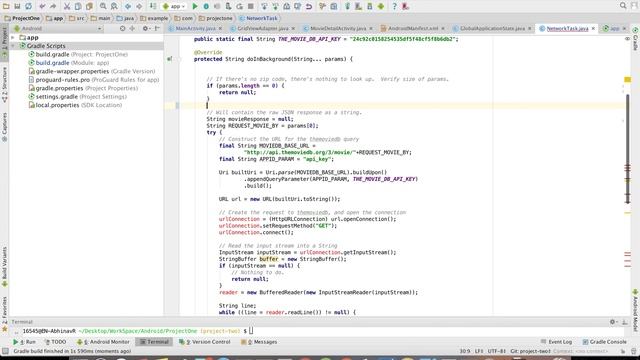Click the scroll-from-source target icon in Project panel
Image resolution: width=640 pixels, height=360 pixels.
(x=122, y=29)
